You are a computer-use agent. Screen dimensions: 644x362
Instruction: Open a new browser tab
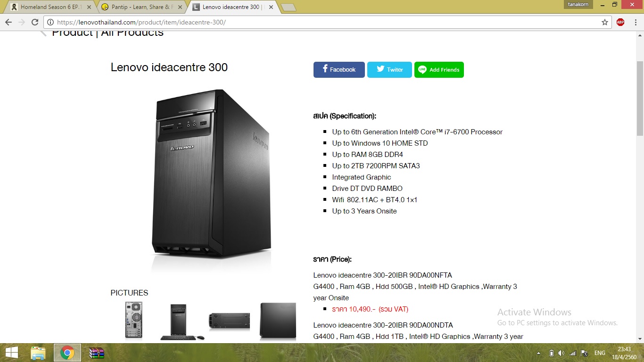(x=288, y=7)
